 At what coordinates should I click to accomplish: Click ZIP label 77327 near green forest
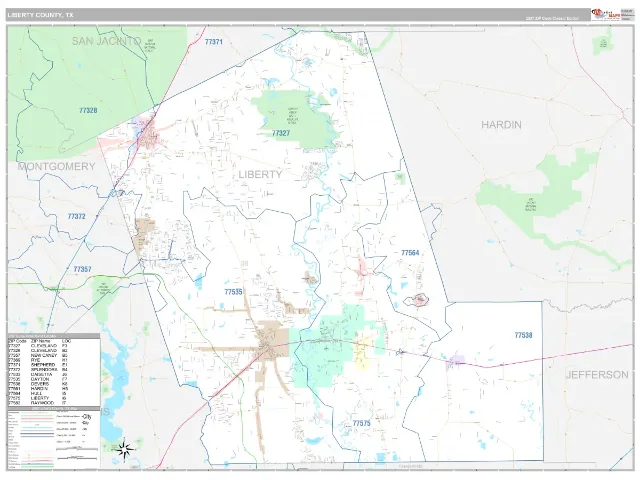pos(281,133)
